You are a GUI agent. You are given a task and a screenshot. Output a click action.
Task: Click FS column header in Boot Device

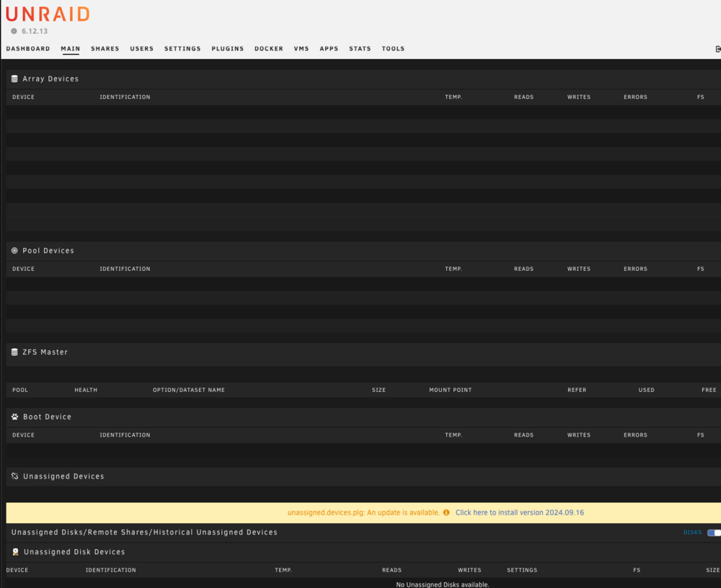pos(701,435)
